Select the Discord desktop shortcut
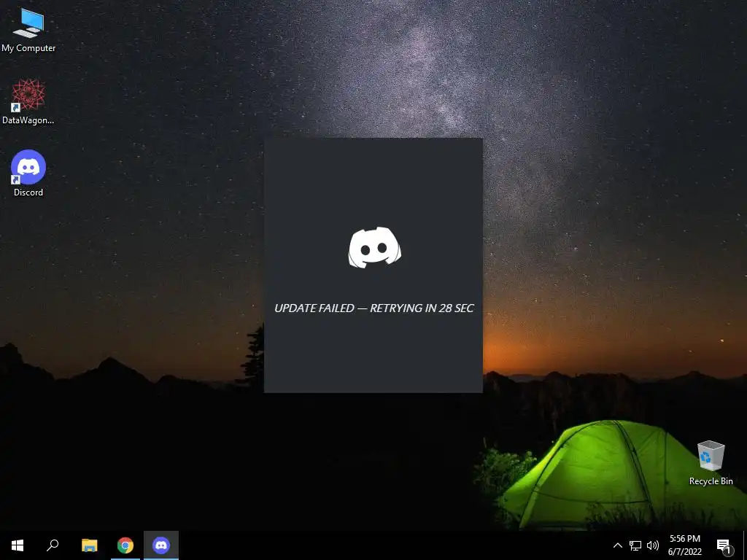 pyautogui.click(x=28, y=174)
